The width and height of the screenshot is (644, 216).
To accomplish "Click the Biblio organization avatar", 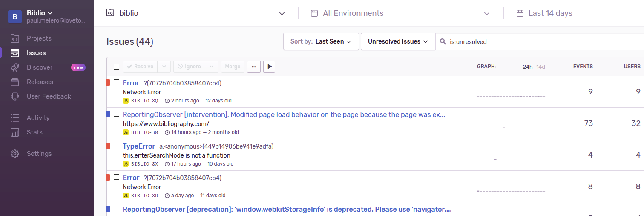I will [x=15, y=17].
